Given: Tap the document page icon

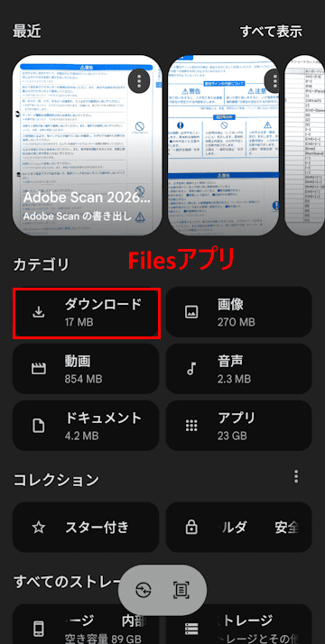Looking at the screenshot, I should tap(39, 426).
